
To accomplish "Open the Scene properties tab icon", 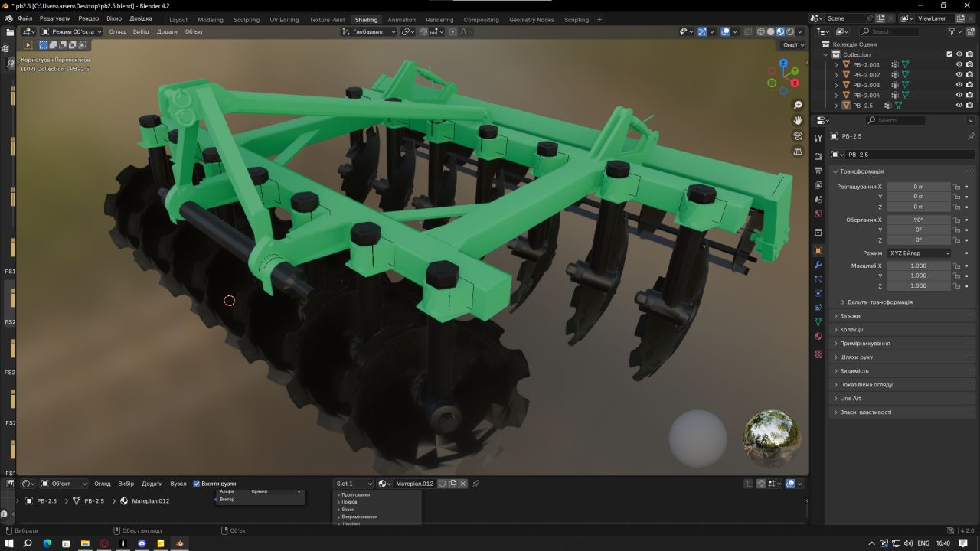I will click(x=818, y=200).
